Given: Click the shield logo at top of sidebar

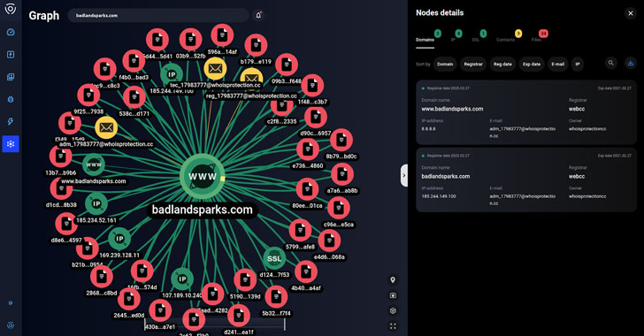Looking at the screenshot, I should pyautogui.click(x=11, y=9).
